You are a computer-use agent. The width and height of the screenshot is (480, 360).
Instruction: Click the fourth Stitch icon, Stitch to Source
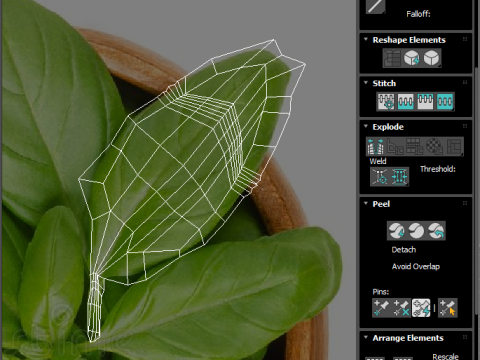click(x=445, y=101)
